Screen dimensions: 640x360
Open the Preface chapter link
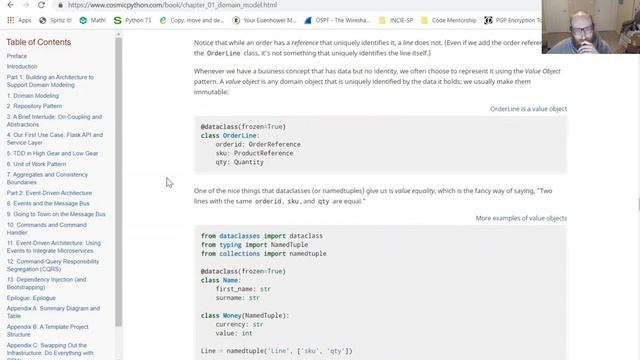tap(17, 56)
